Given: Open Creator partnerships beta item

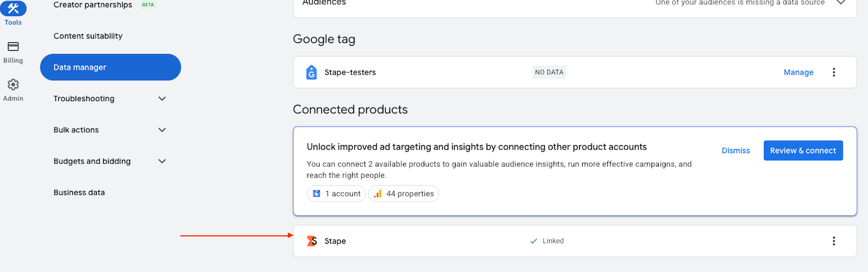Looking at the screenshot, I should pos(93,5).
